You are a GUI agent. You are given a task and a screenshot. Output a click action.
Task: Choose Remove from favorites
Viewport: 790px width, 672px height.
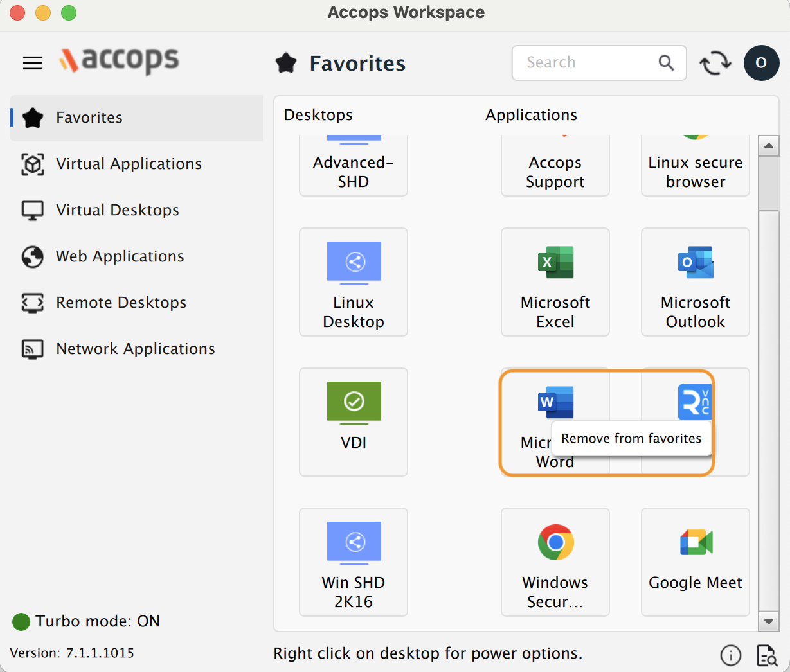pos(631,439)
